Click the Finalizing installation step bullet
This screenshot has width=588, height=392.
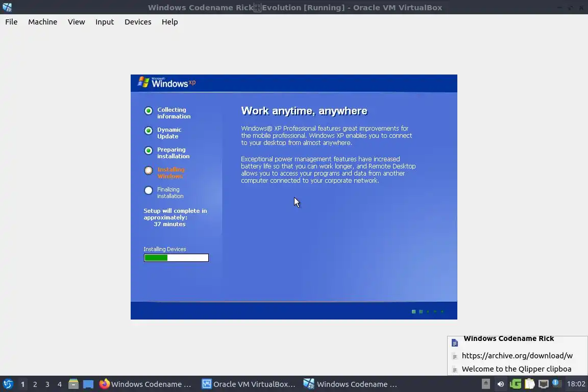tap(149, 190)
